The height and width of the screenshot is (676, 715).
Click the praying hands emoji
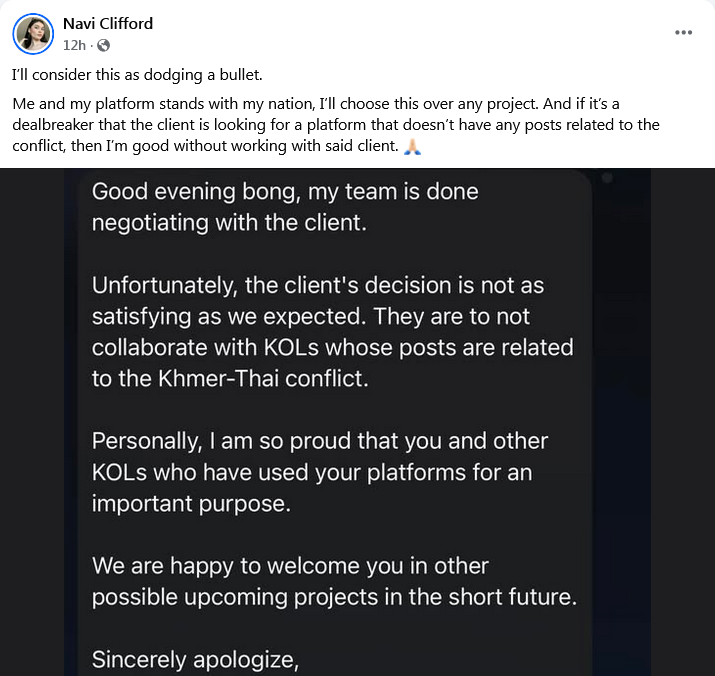coord(414,147)
